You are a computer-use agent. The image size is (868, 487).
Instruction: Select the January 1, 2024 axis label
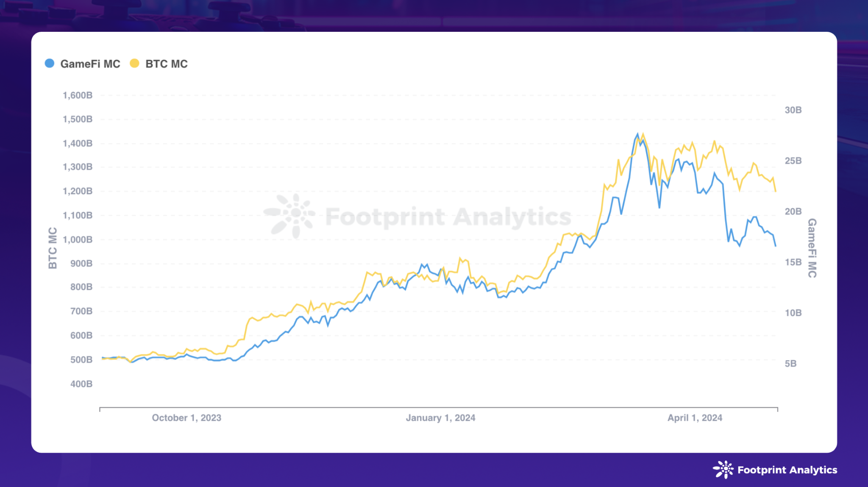click(440, 418)
